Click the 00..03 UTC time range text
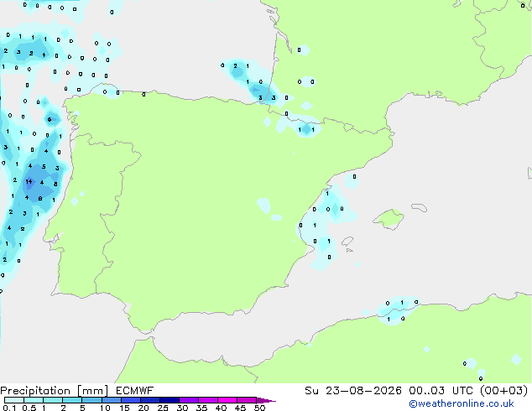532x411 pixels. [x=441, y=391]
